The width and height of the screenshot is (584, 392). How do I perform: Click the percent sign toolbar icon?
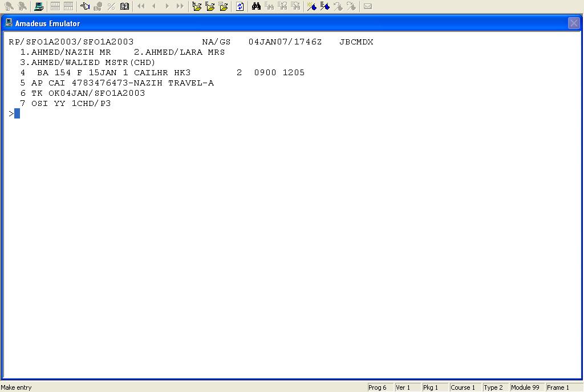(x=111, y=6)
